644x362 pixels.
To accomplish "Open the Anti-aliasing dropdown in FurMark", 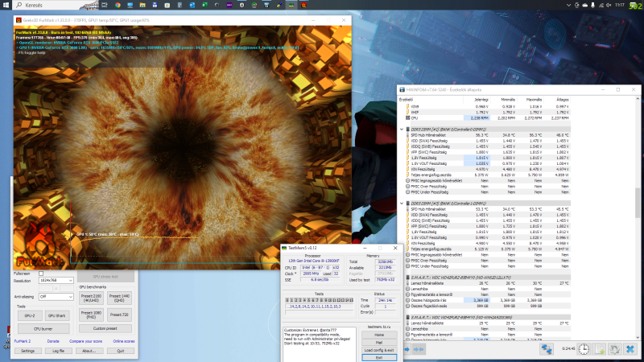I will [x=56, y=296].
